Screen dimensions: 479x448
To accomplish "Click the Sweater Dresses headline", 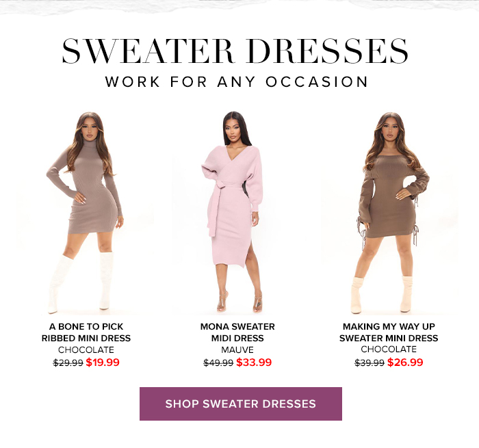I will click(x=235, y=51).
